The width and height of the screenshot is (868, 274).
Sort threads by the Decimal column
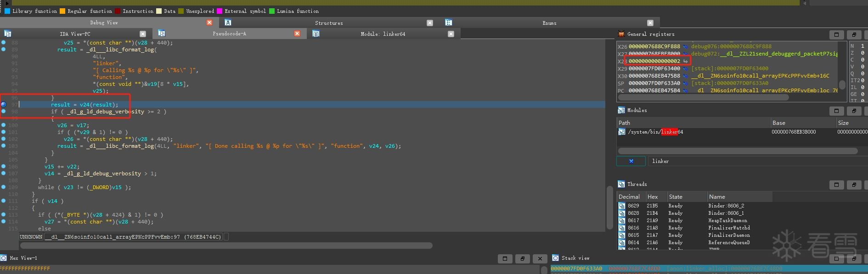[x=631, y=196]
